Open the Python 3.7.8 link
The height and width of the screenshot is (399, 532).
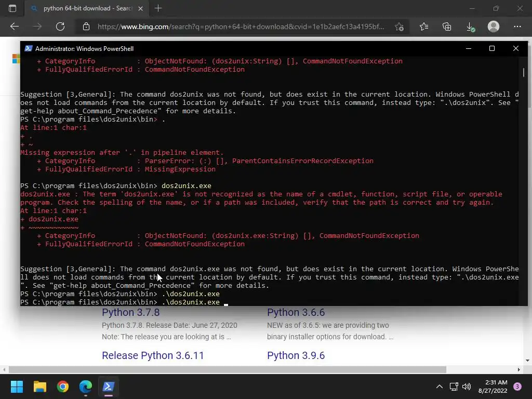coord(130,312)
